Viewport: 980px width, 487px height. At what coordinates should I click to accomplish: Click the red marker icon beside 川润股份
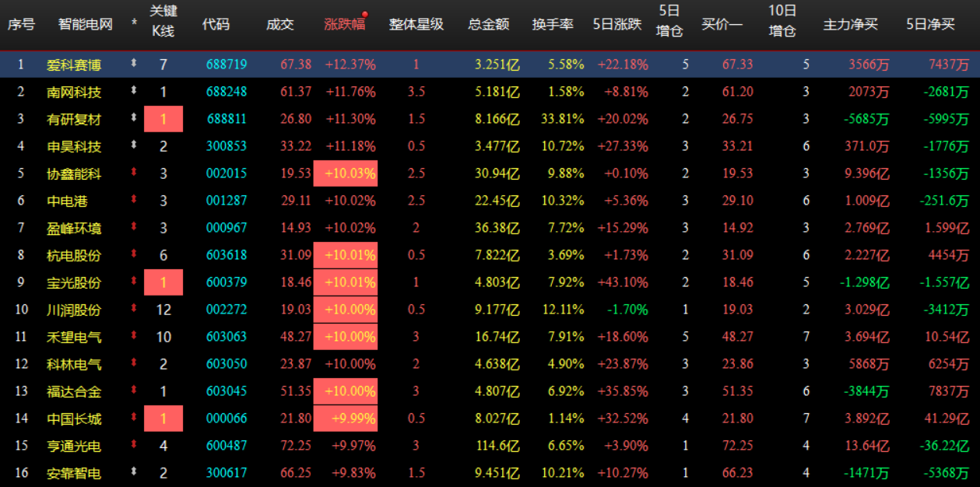coord(134,309)
